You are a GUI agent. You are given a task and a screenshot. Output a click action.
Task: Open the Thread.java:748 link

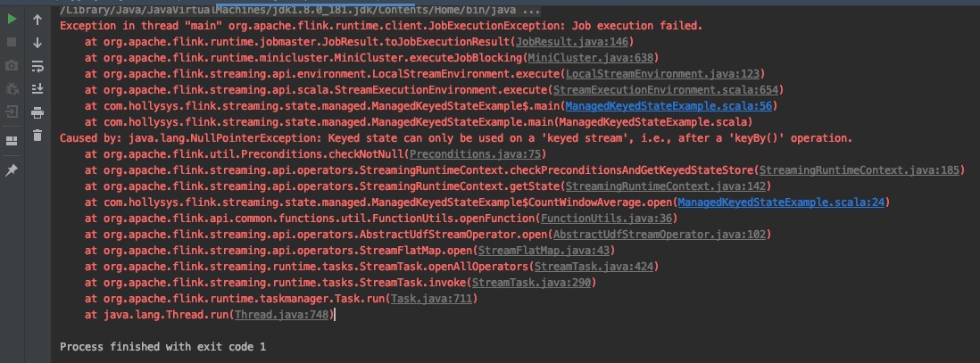(281, 315)
